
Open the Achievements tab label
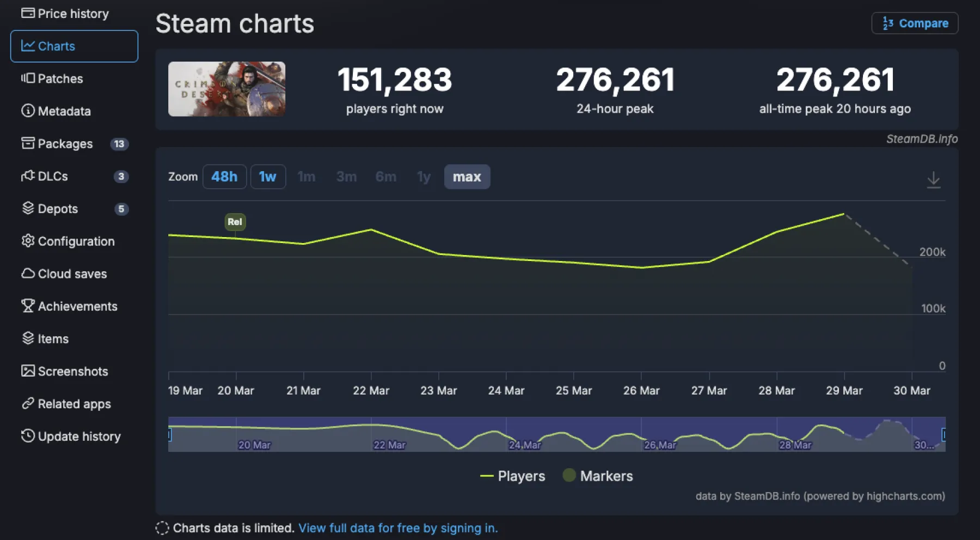pos(78,306)
